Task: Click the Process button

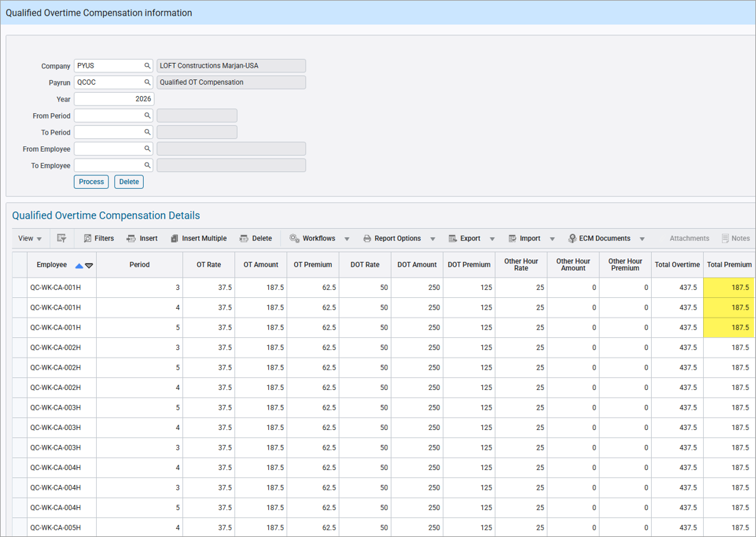Action: pyautogui.click(x=91, y=181)
